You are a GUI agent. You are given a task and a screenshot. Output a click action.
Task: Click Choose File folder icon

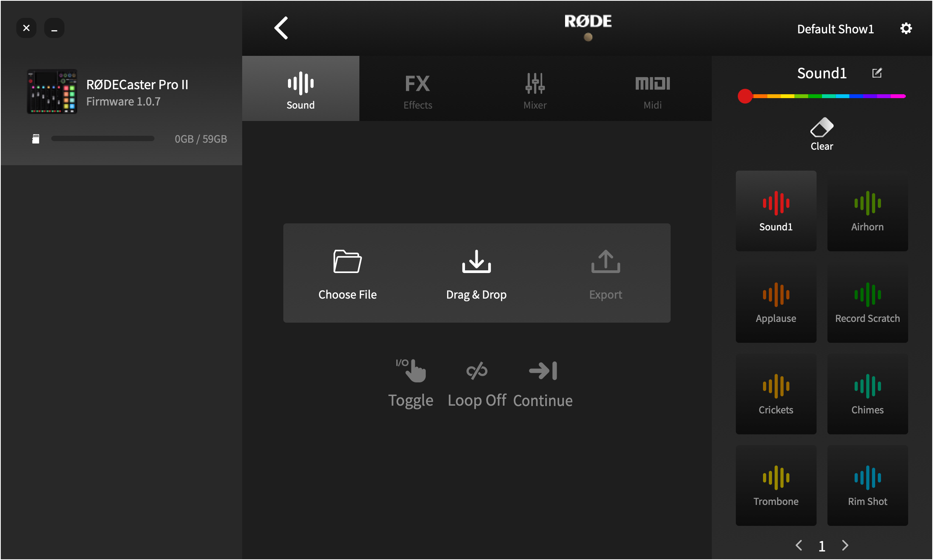click(x=347, y=262)
